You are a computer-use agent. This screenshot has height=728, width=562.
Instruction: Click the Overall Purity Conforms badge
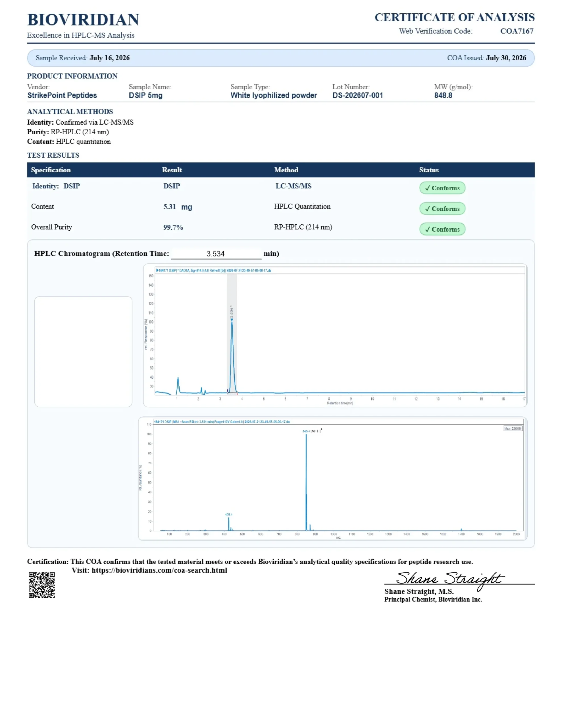(442, 229)
